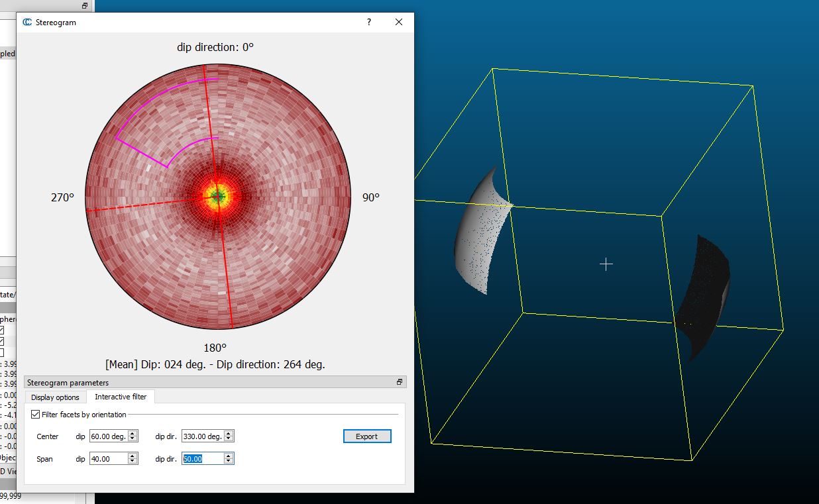This screenshot has width=819, height=504.
Task: Open the help question mark in Stereogram dialog
Action: tap(369, 22)
